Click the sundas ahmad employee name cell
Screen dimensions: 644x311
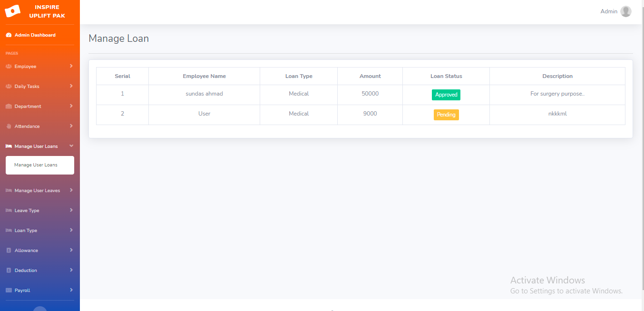[204, 94]
